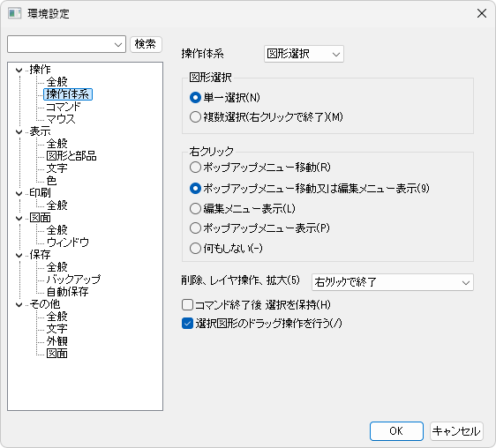496x448 pixels.
Task: Select コマンド in the settings tree
Action: coord(64,107)
